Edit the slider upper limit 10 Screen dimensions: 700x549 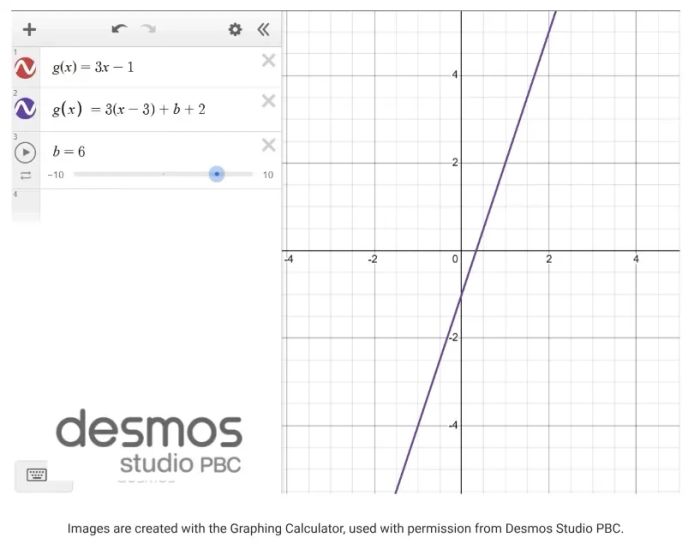click(x=268, y=175)
